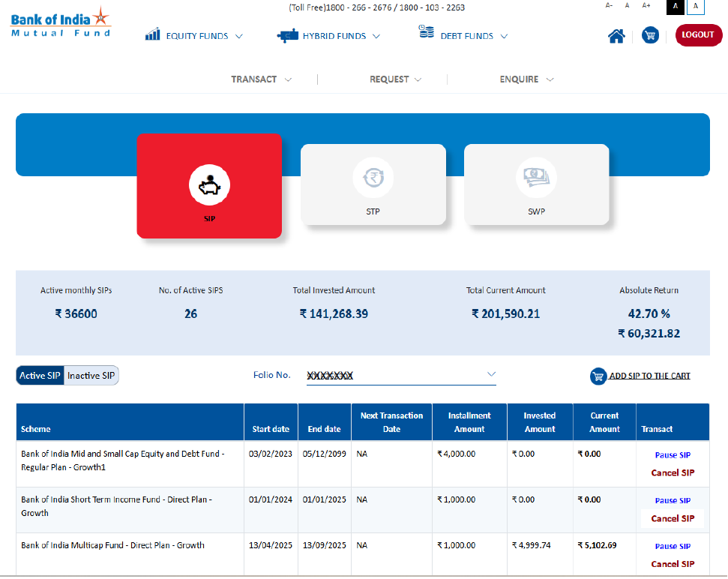Click the Debt Funds coins icon
The height and width of the screenshot is (579, 728).
[x=426, y=31]
